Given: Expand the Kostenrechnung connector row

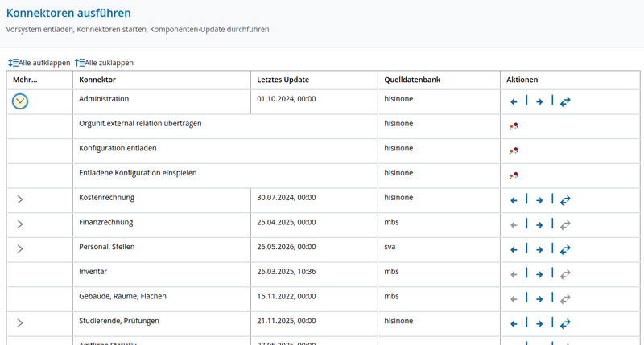Looking at the screenshot, I should pos(19,199).
